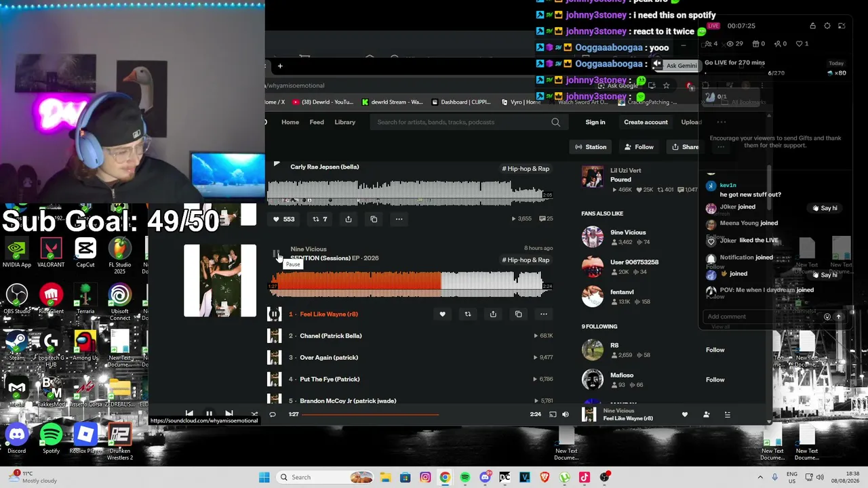The image size is (868, 488).
Task: Click the SoundCloud search magnifier icon
Action: coord(555,122)
